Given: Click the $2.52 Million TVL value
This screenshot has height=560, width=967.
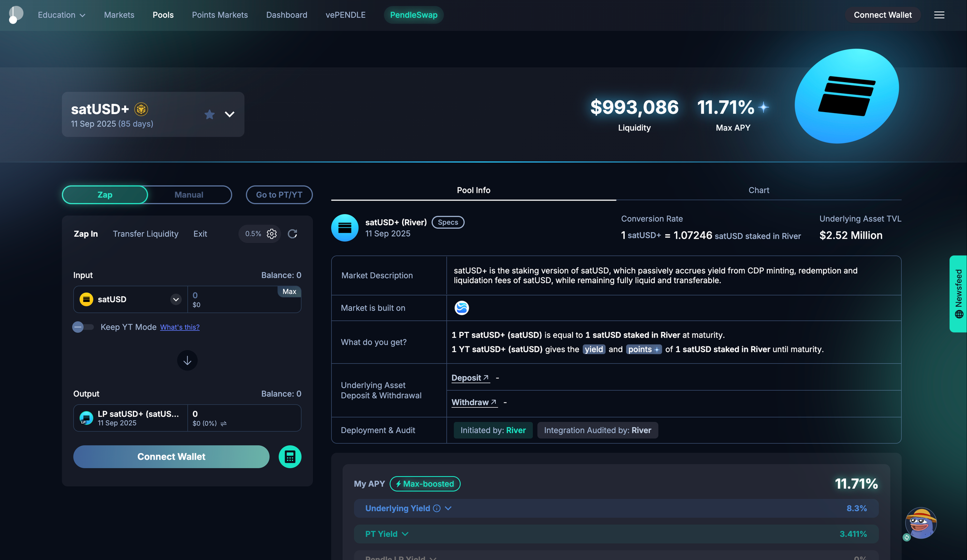Looking at the screenshot, I should point(850,235).
